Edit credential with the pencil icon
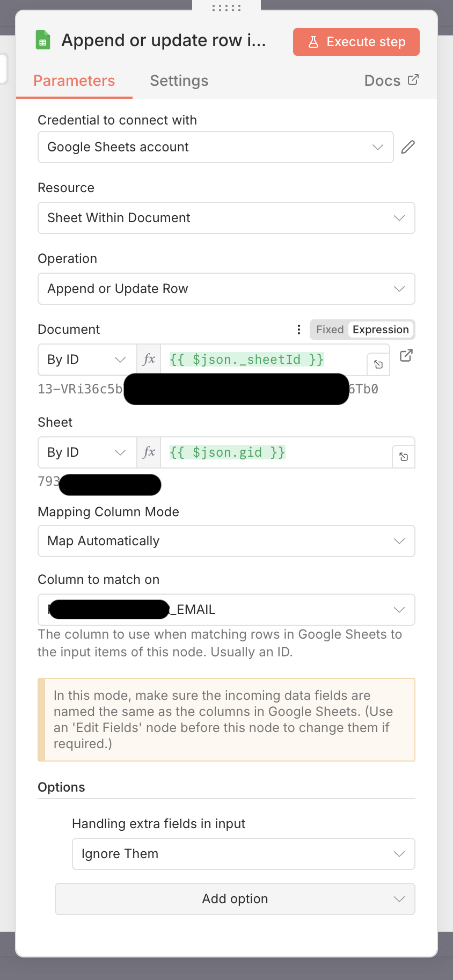This screenshot has width=453, height=980. pyautogui.click(x=408, y=147)
